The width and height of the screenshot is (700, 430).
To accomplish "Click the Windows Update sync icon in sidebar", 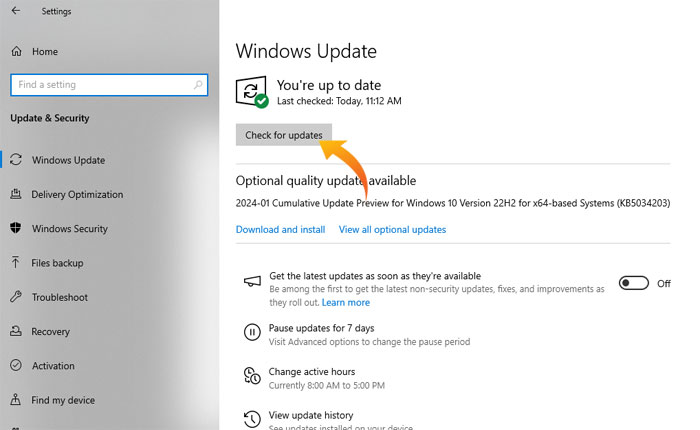I will 16,160.
